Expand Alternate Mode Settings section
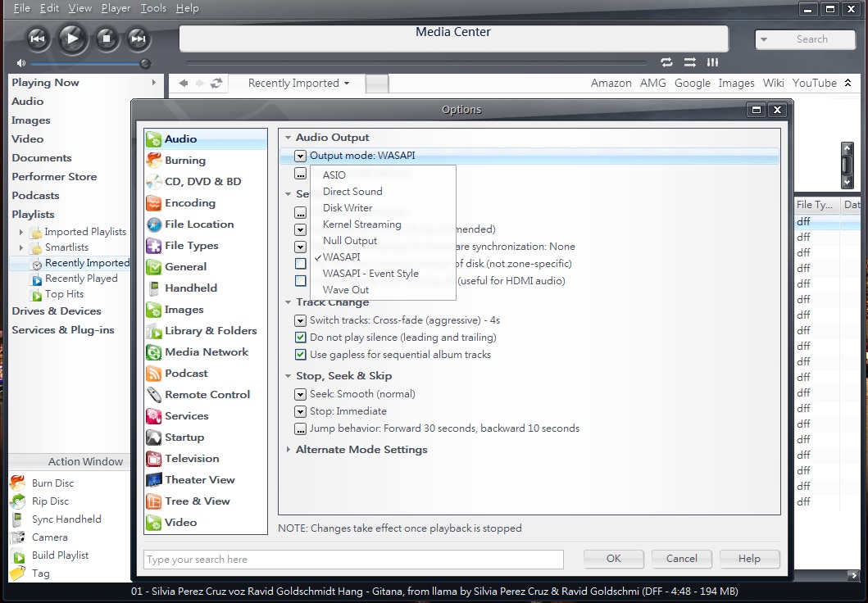This screenshot has height=603, width=868. point(289,450)
